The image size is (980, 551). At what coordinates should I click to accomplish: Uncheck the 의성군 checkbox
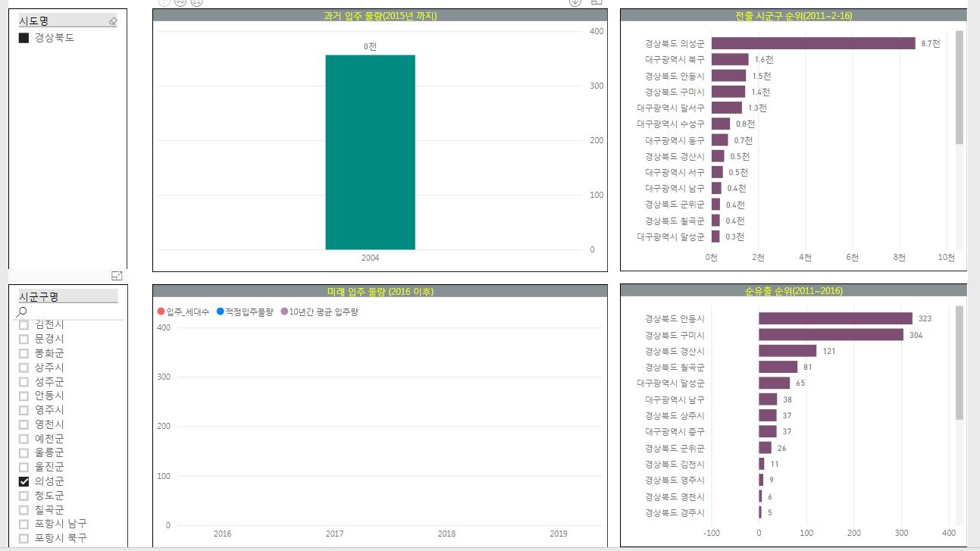click(23, 481)
